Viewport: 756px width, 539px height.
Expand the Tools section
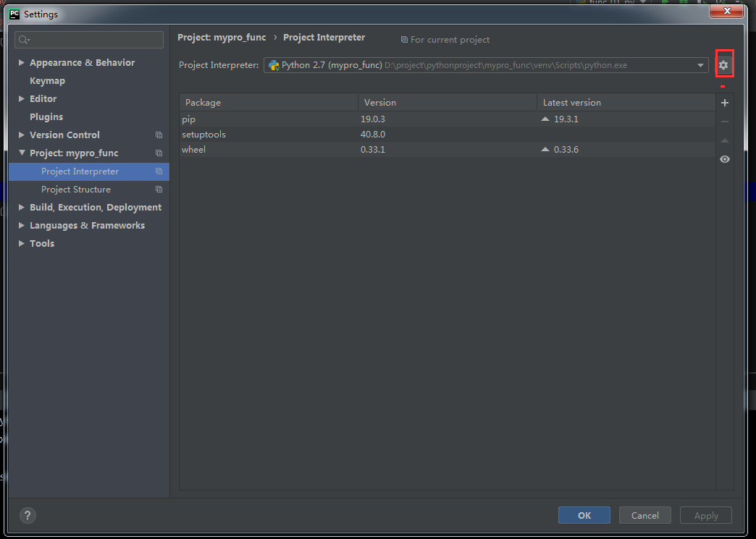[x=21, y=243]
